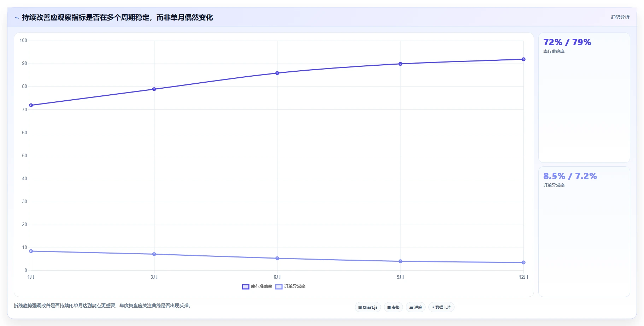The width and height of the screenshot is (644, 326).
Task: Click the 订单异常率 legend color box
Action: pos(279,286)
